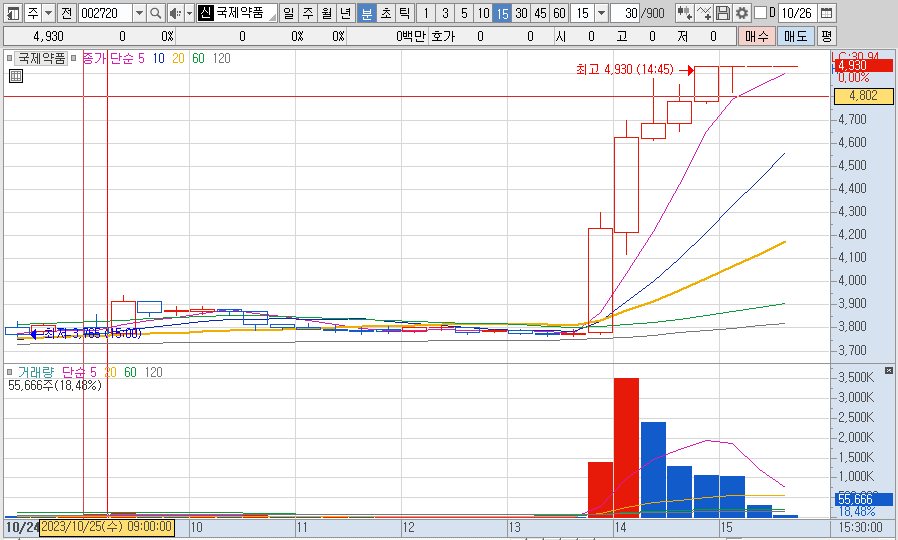Expand the dropdown next to the speaker icon
The width and height of the screenshot is (898, 540).
pos(190,13)
